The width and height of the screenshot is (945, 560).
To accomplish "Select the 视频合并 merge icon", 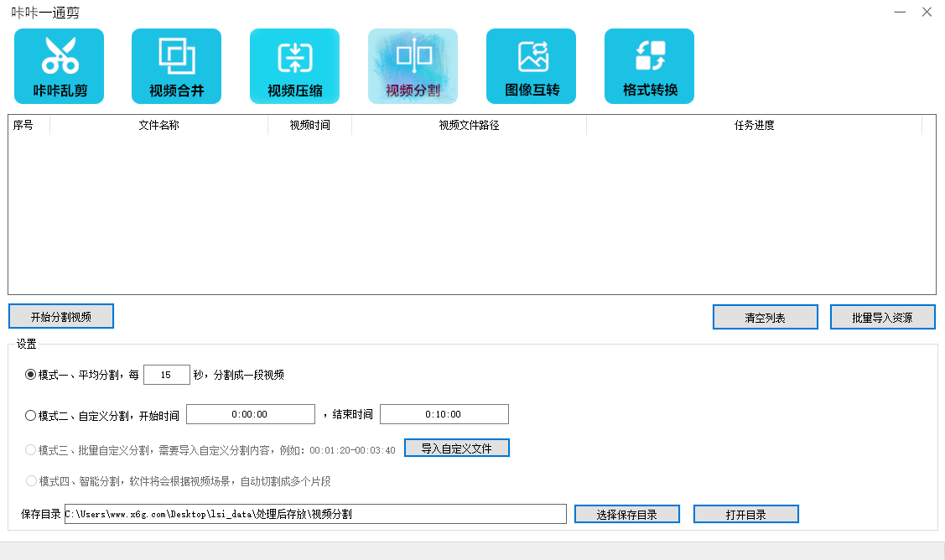I will coord(176,66).
